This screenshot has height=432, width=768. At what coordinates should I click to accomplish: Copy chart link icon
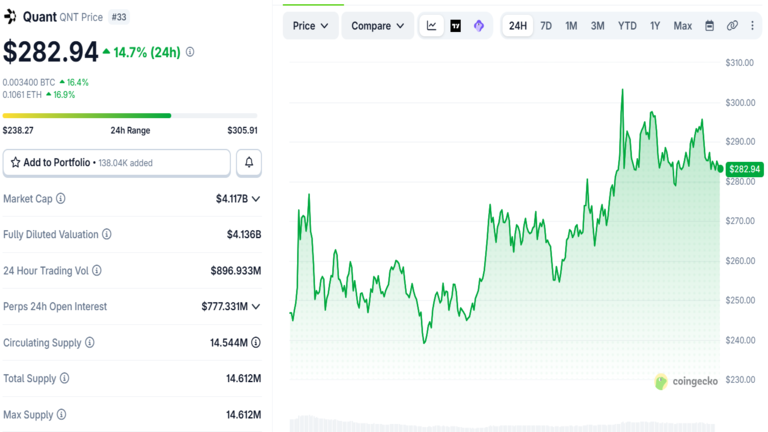point(732,25)
